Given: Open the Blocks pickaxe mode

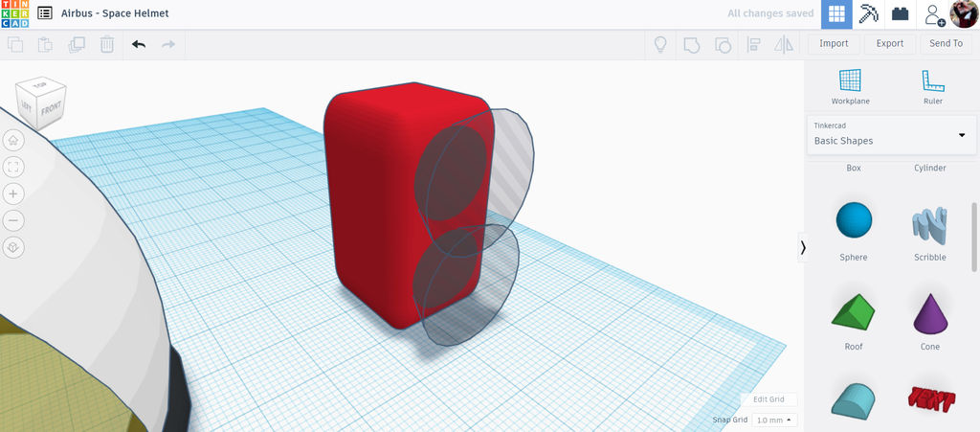Looking at the screenshot, I should tap(868, 13).
